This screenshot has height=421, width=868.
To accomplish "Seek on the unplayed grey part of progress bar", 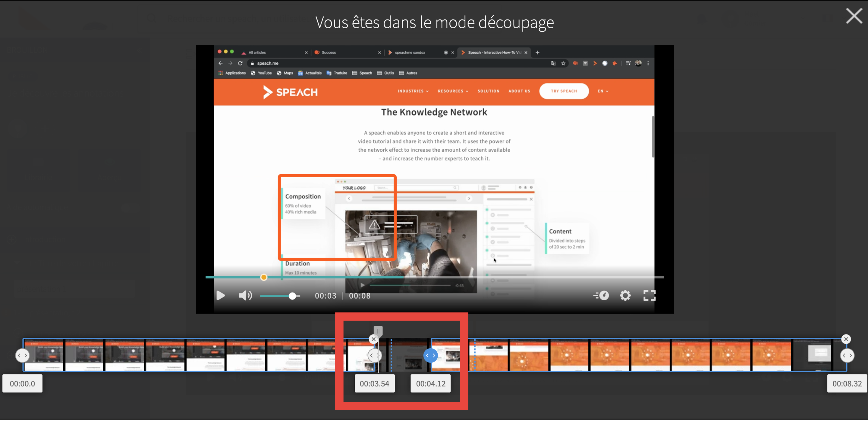I will pyautogui.click(x=534, y=277).
